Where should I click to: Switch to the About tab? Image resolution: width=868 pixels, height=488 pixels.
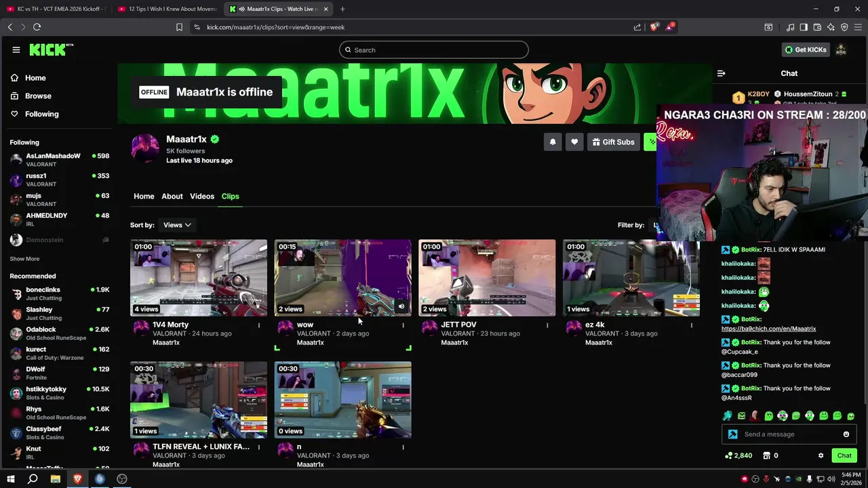172,197
